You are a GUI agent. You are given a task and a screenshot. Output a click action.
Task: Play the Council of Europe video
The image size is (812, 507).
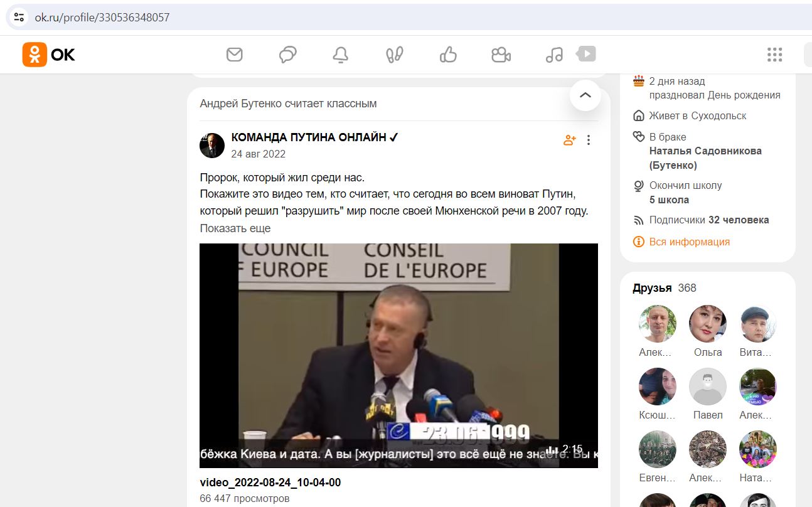(398, 356)
